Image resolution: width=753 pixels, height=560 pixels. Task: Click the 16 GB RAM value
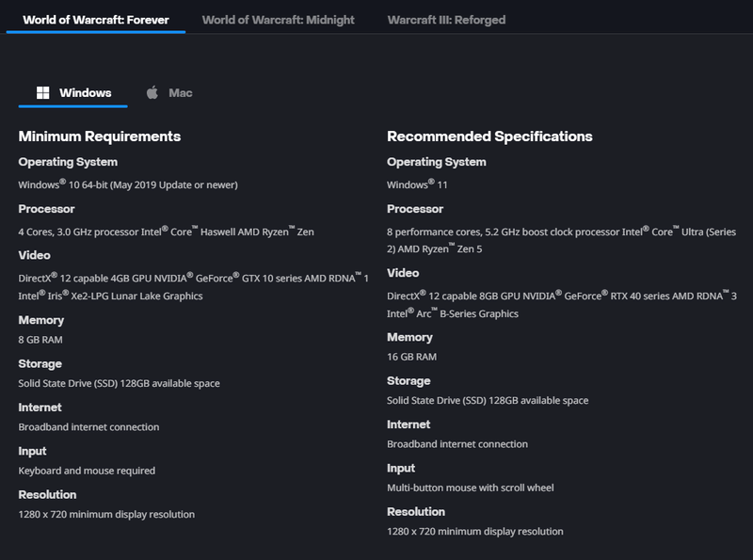[x=412, y=357]
